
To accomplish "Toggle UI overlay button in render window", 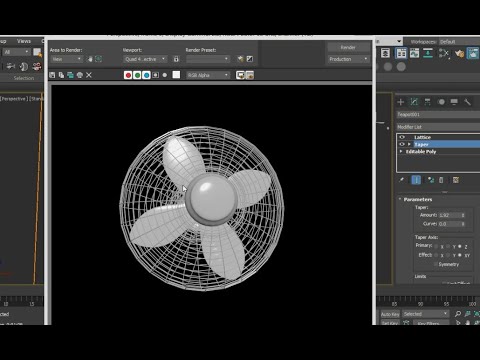I will 240,75.
